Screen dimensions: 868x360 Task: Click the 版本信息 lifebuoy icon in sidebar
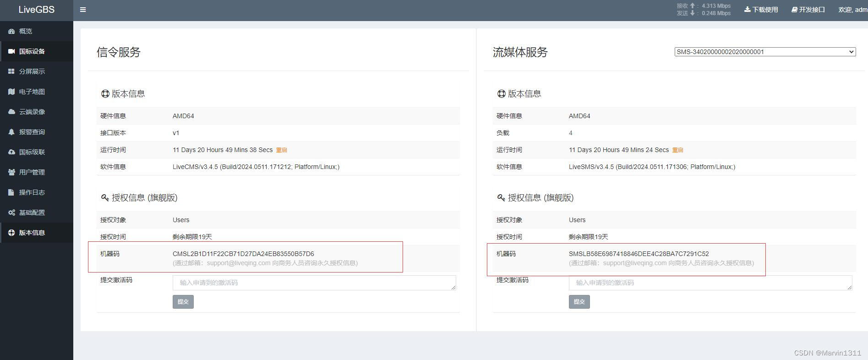pyautogui.click(x=11, y=233)
